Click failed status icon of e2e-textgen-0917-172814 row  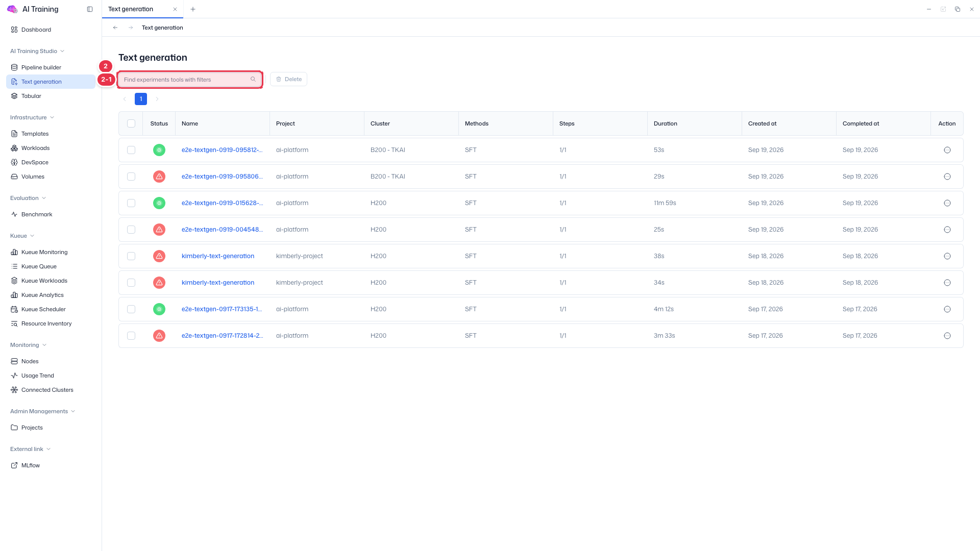click(x=159, y=336)
